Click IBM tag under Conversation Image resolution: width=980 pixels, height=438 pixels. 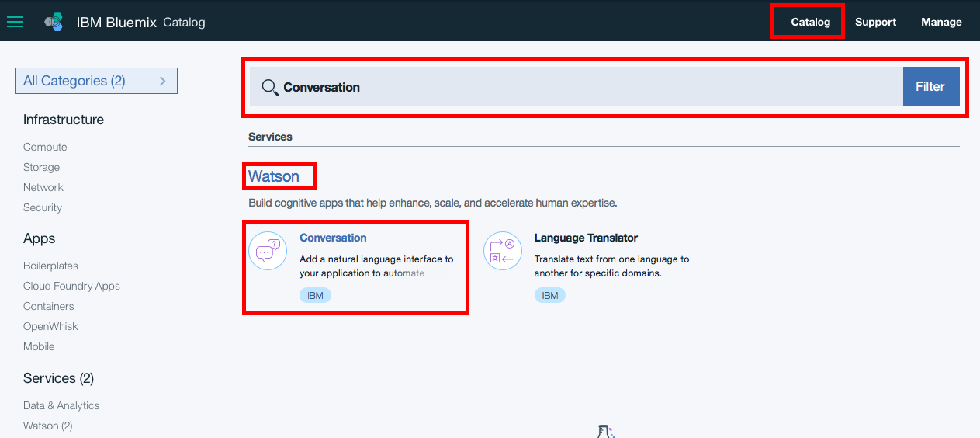[x=315, y=295]
